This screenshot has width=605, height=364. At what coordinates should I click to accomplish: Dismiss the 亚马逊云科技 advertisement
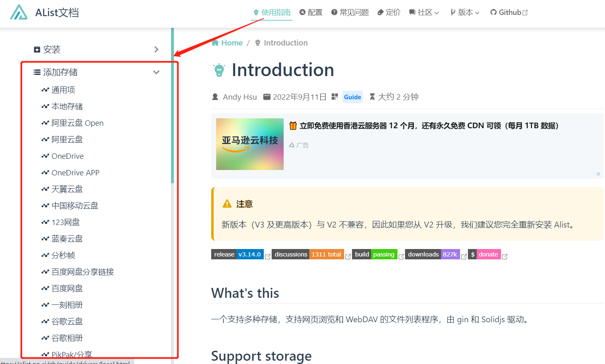click(x=598, y=174)
